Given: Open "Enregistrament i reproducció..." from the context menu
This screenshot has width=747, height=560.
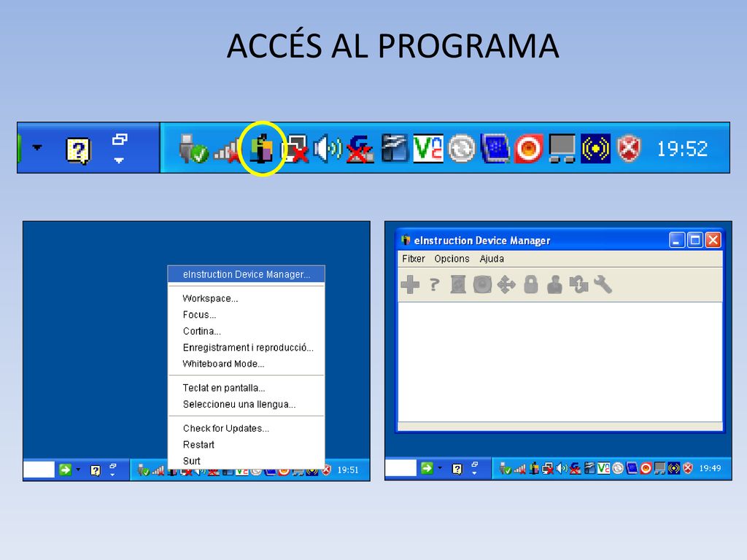Looking at the screenshot, I should point(247,348).
